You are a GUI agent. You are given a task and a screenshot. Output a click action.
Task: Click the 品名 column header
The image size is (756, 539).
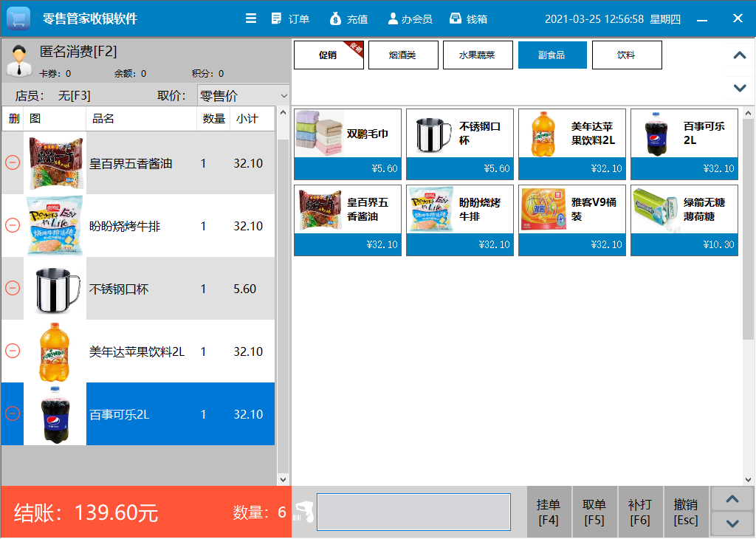pos(141,119)
